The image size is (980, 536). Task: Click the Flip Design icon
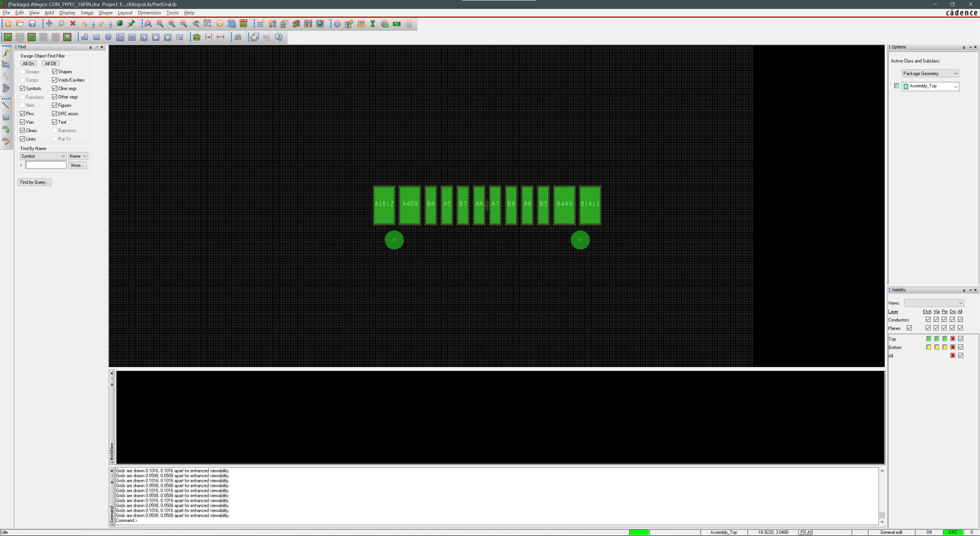click(x=243, y=24)
